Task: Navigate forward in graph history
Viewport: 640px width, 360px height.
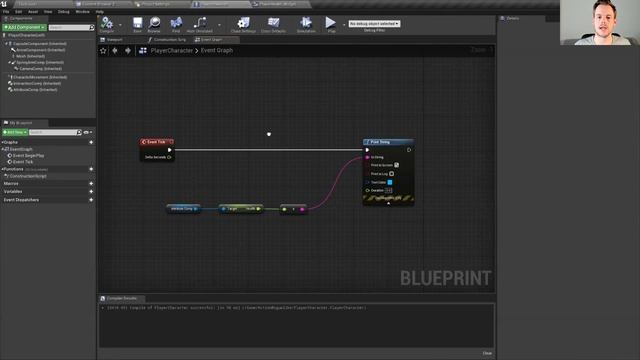Action: (x=128, y=51)
